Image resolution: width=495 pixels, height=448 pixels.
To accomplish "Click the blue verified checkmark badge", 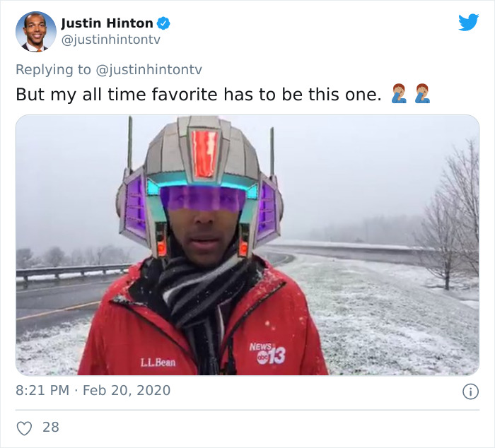I will [163, 23].
